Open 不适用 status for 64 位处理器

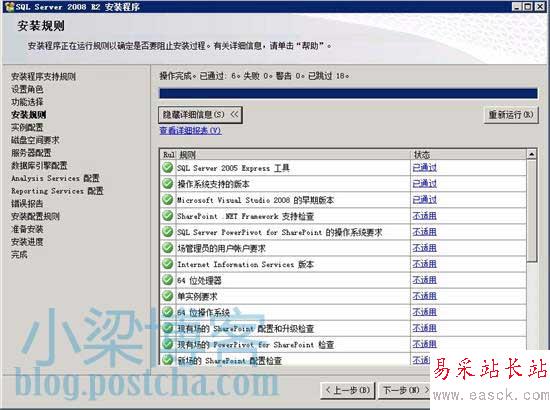425,280
